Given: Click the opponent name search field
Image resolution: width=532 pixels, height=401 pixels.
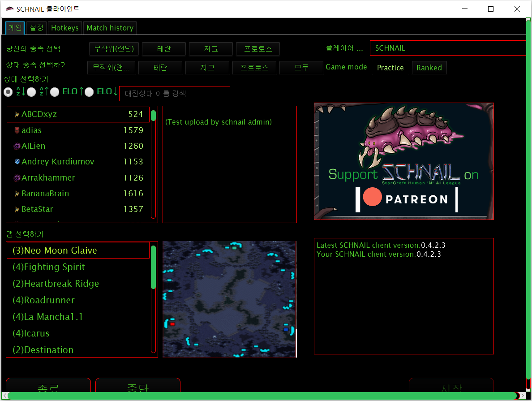Looking at the screenshot, I should [174, 93].
